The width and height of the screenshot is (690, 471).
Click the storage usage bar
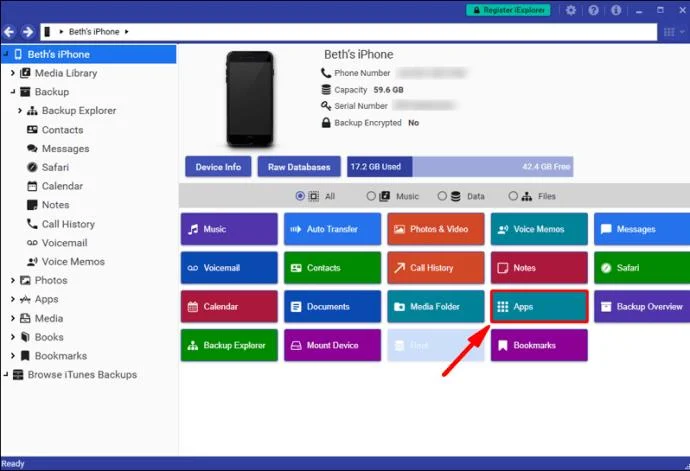point(460,167)
